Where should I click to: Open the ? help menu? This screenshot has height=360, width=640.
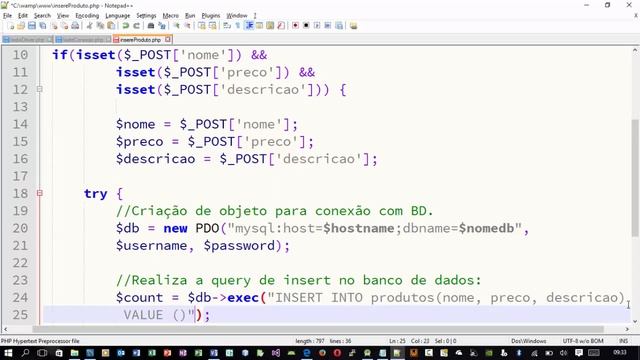[255, 16]
